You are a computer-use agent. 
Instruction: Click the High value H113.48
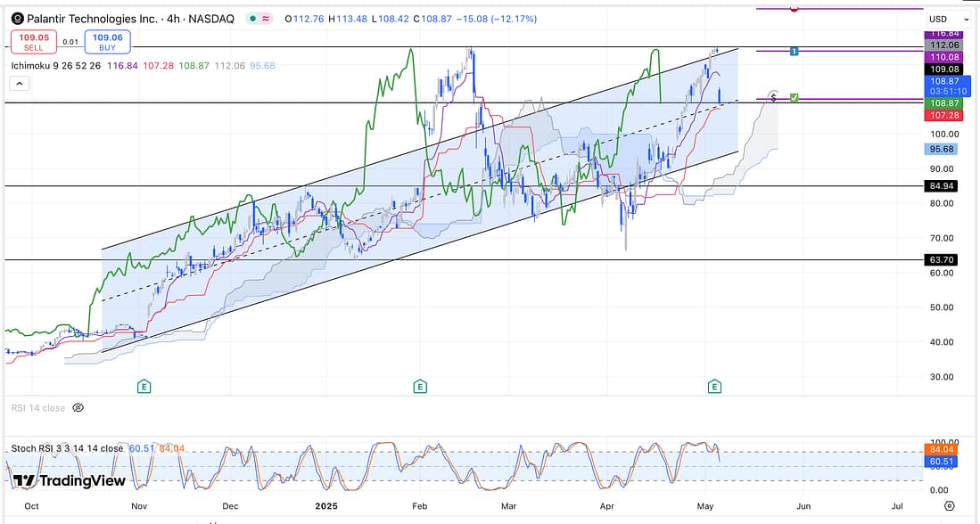[348, 19]
